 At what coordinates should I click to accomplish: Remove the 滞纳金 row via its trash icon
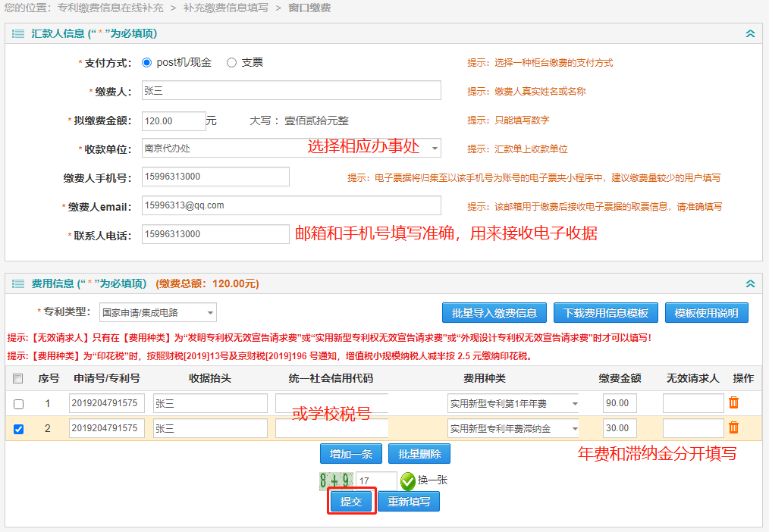pos(733,427)
